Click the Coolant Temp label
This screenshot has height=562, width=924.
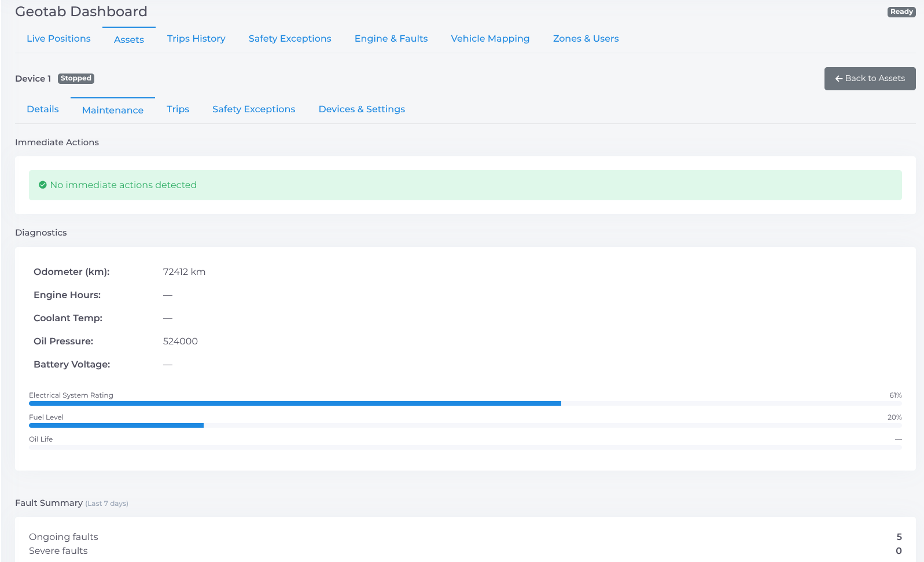pos(68,318)
